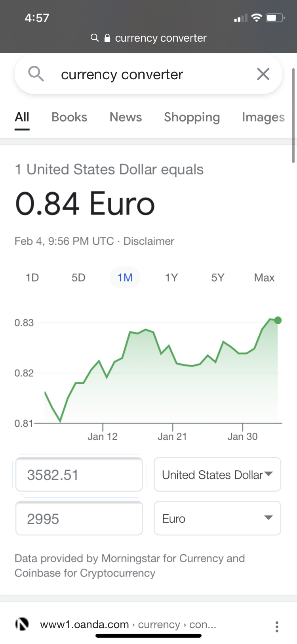Open three-dot menu for OANDA result
297x644 pixels.
[x=276, y=626]
